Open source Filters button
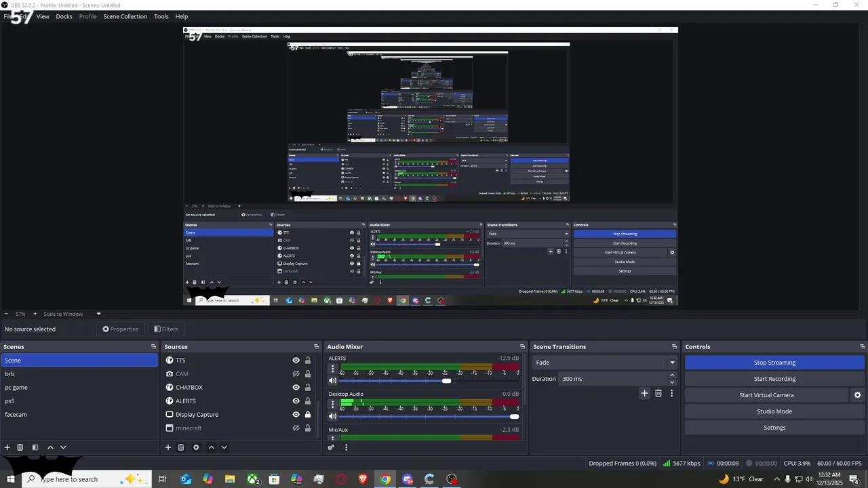 [x=166, y=329]
